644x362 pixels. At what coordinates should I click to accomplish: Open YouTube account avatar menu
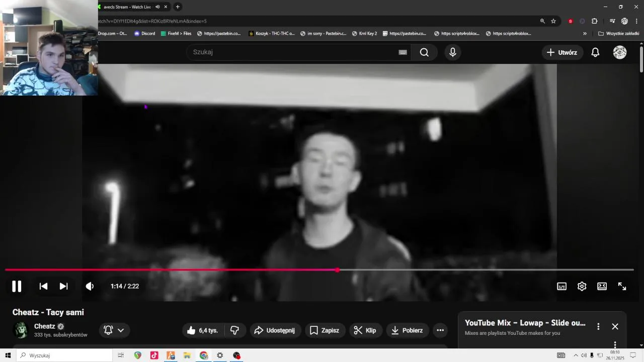[620, 52]
